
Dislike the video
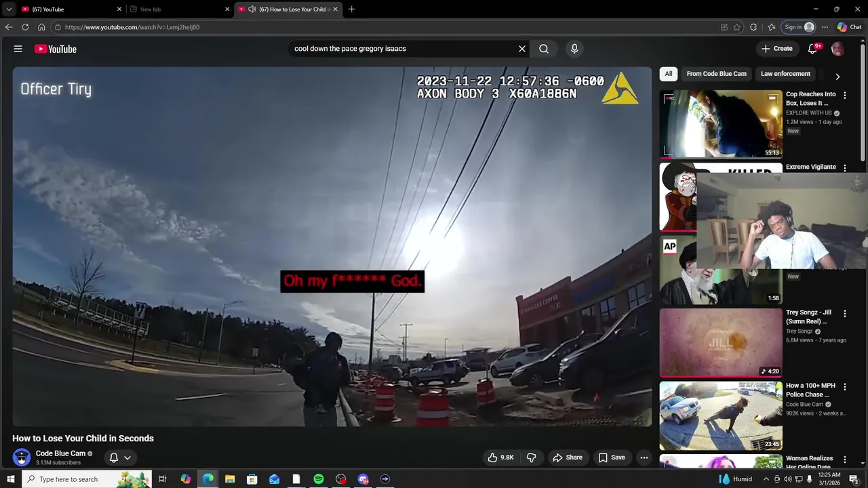532,457
